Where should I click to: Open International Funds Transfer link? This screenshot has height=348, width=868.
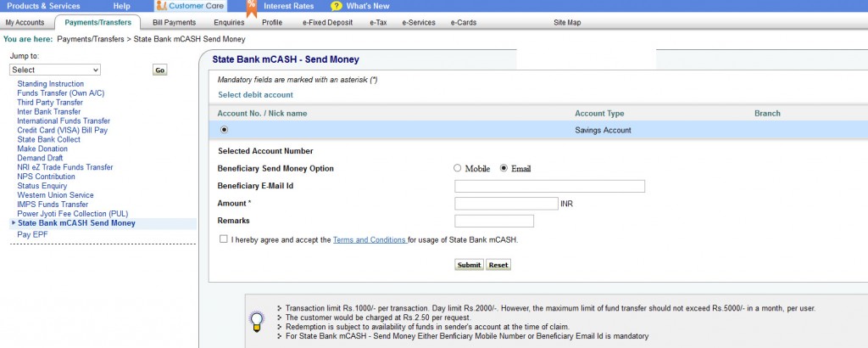click(64, 121)
